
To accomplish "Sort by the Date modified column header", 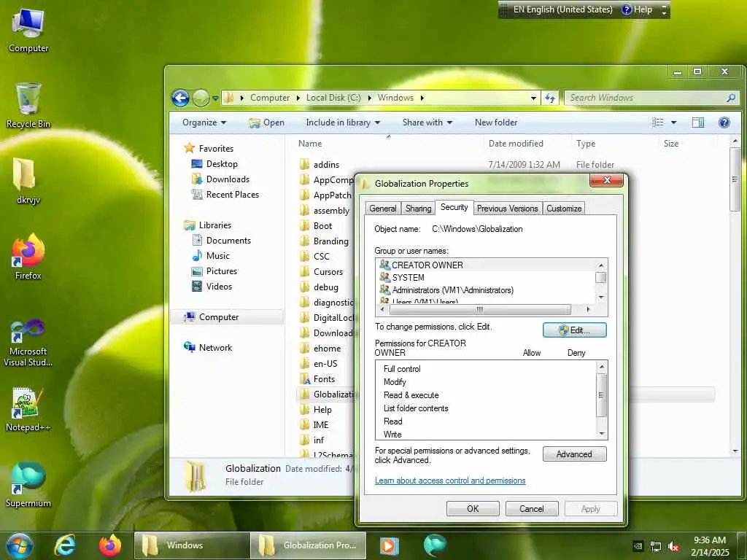I will [x=516, y=144].
